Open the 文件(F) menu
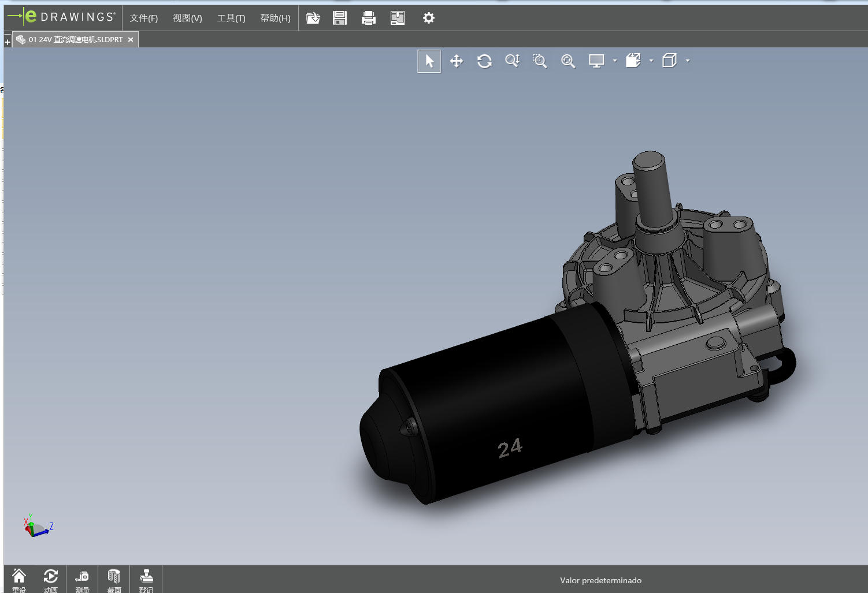This screenshot has height=593, width=868. [x=143, y=18]
